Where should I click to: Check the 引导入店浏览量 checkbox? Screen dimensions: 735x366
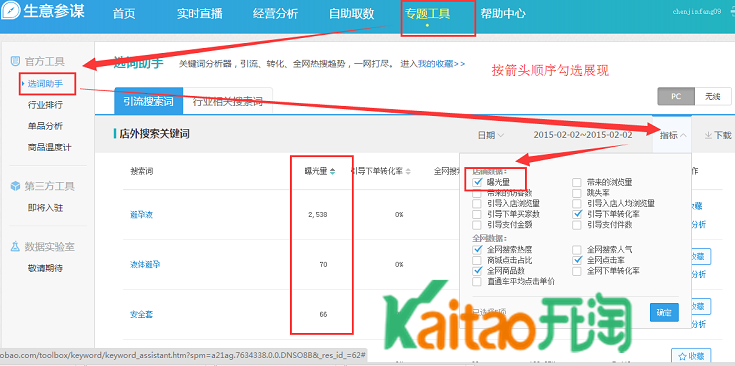point(477,203)
